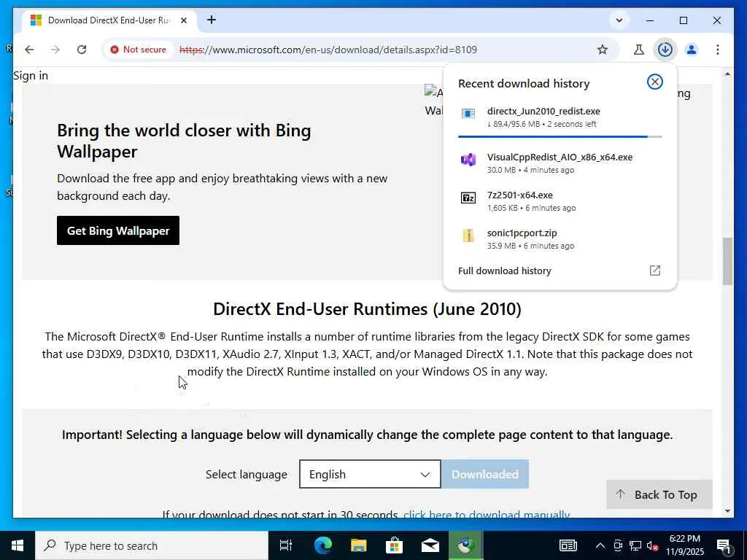Open Full download history link

(505, 271)
